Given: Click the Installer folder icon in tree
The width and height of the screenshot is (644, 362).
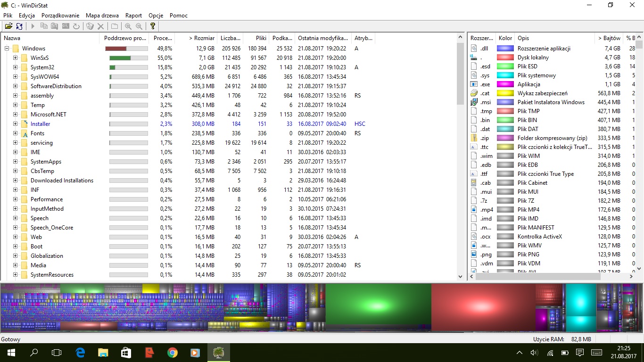Looking at the screenshot, I should [25, 124].
